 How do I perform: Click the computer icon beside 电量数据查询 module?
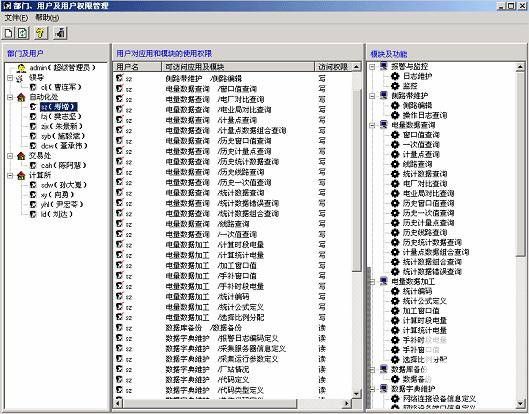[x=384, y=125]
